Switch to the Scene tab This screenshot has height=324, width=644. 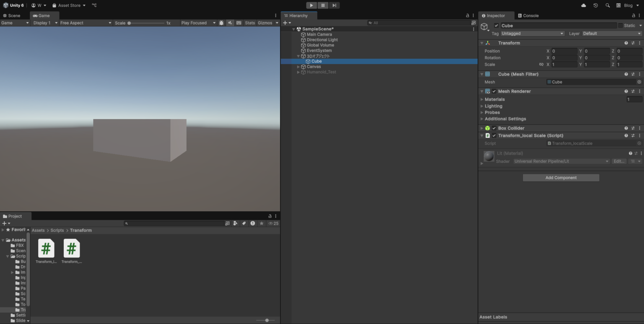[14, 16]
